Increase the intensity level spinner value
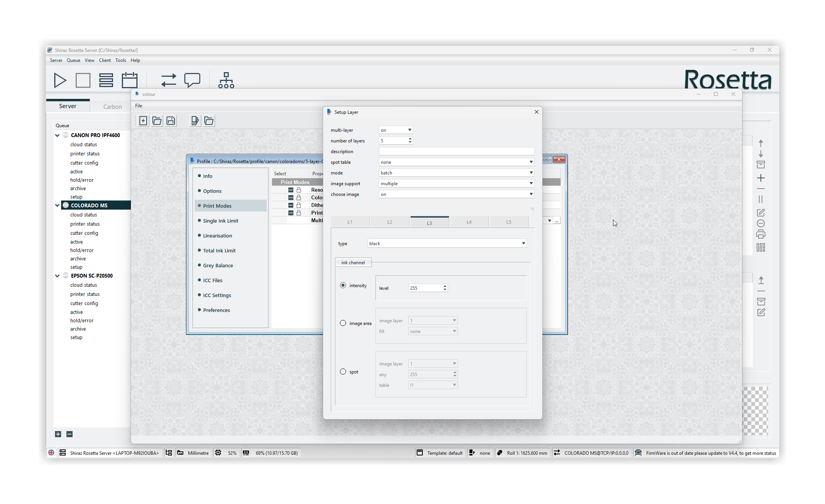This screenshot has width=825, height=504. point(445,286)
